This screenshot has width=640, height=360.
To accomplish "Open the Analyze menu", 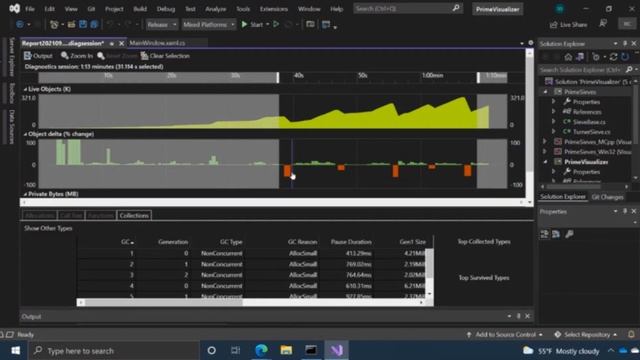I will click(216, 9).
